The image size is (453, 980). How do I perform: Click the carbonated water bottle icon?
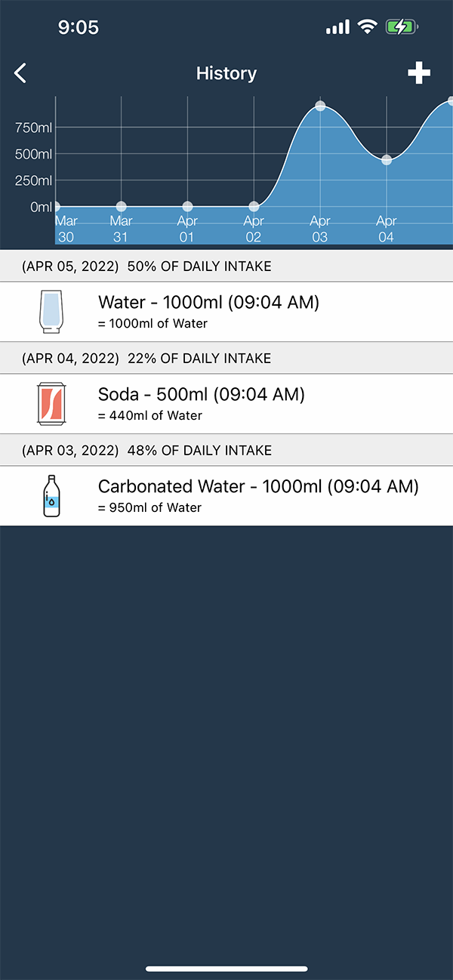pos(51,495)
